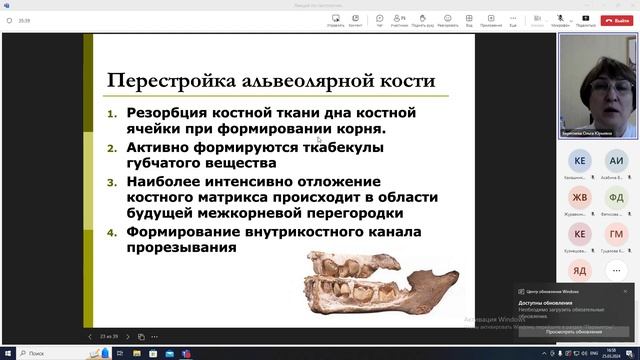The image size is (640, 360).
Task: Switch to Teams taskbar icon
Action: (187, 353)
